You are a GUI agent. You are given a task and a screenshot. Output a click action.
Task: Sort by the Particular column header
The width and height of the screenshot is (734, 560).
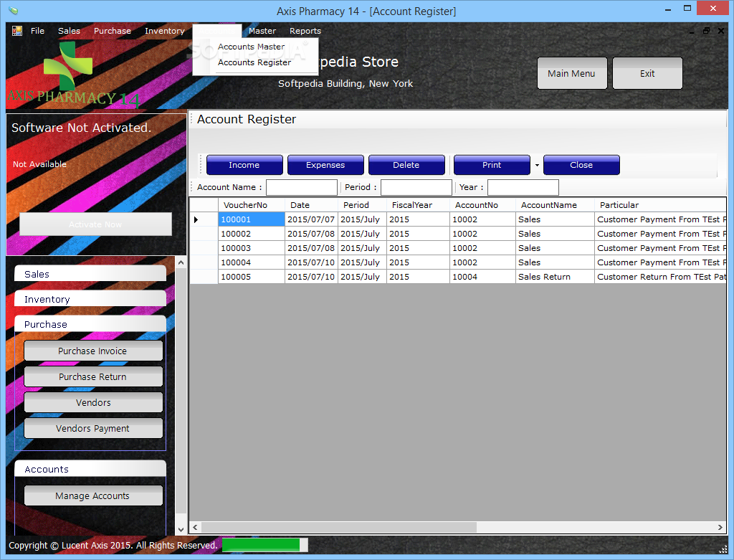click(660, 205)
